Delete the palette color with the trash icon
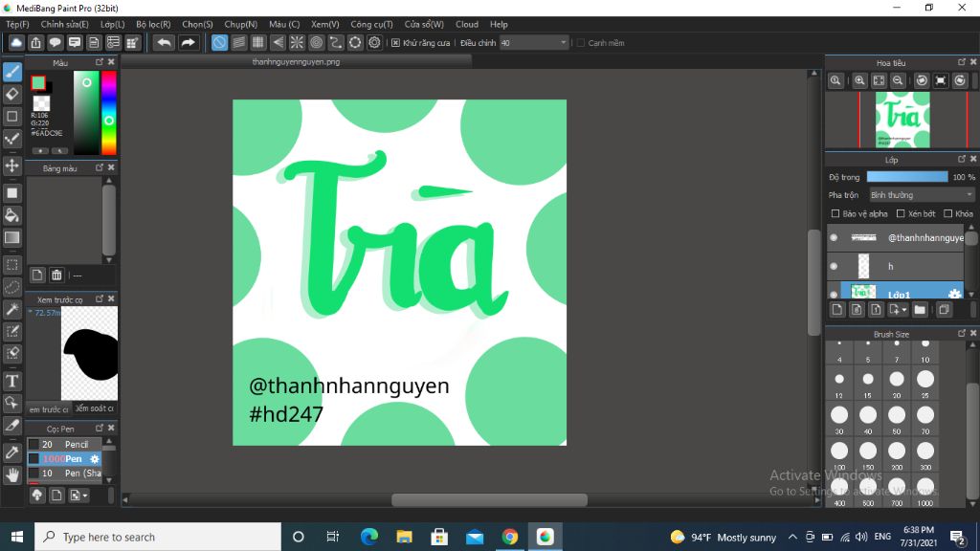Image resolution: width=980 pixels, height=551 pixels. tap(56, 275)
